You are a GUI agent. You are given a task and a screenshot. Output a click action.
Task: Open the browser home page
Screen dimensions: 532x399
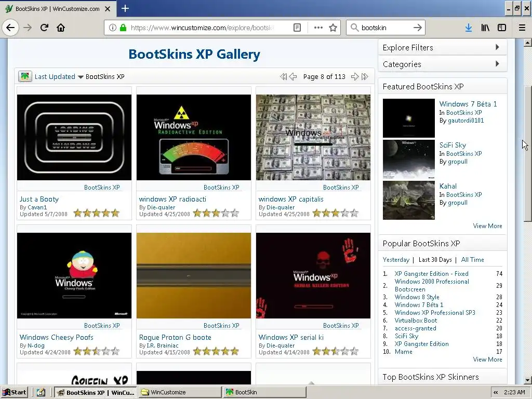pyautogui.click(x=61, y=28)
